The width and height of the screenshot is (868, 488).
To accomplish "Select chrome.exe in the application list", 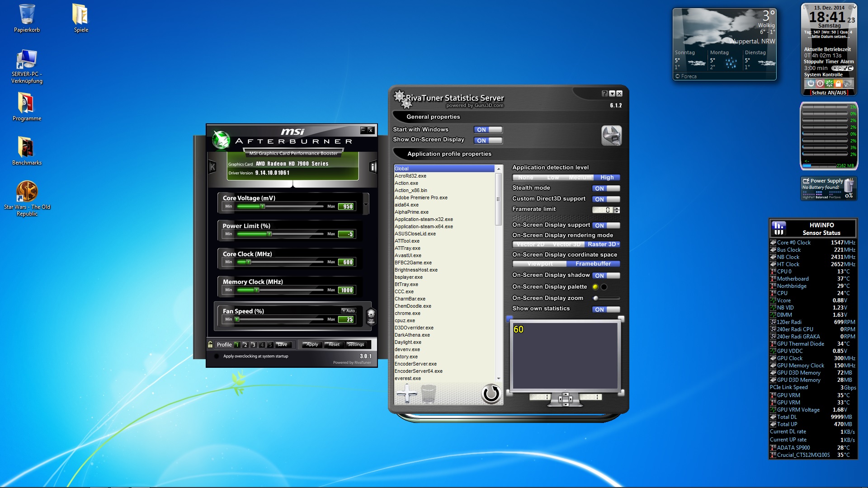I will (407, 313).
